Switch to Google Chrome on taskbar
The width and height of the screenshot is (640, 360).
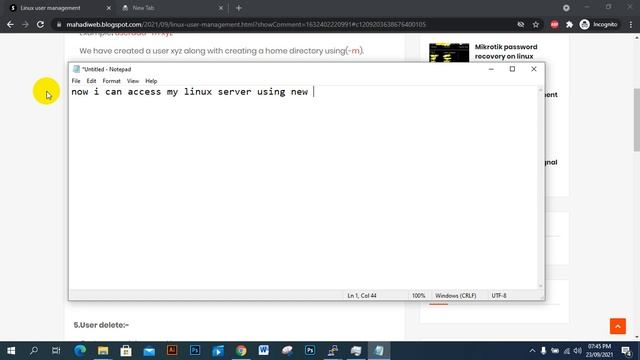(x=241, y=351)
